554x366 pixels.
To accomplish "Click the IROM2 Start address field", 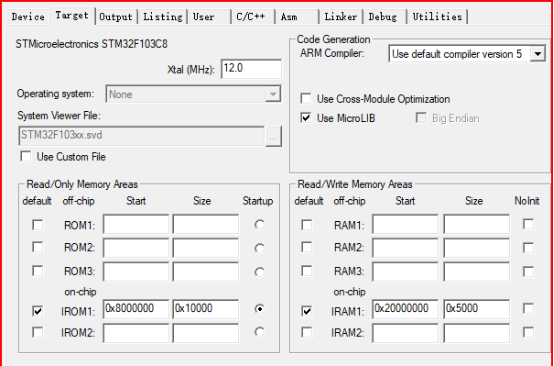I will pos(136,333).
